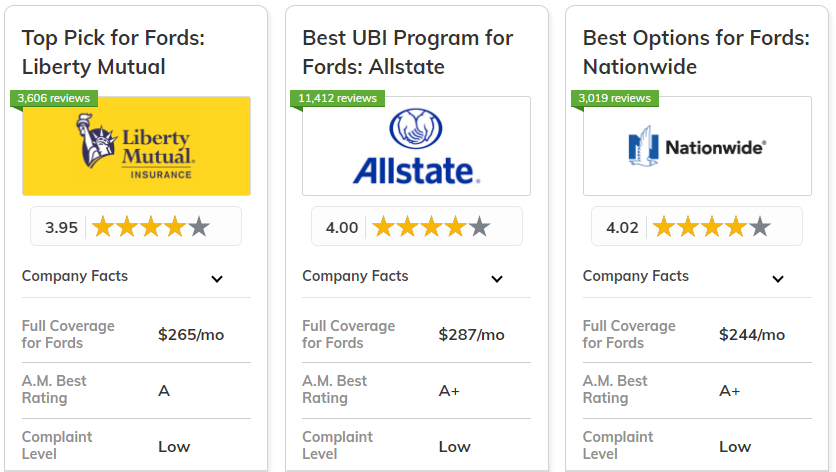This screenshot has height=472, width=836.
Task: Select the heading Top Pick for Fords: Liberty Mutual
Action: click(113, 52)
